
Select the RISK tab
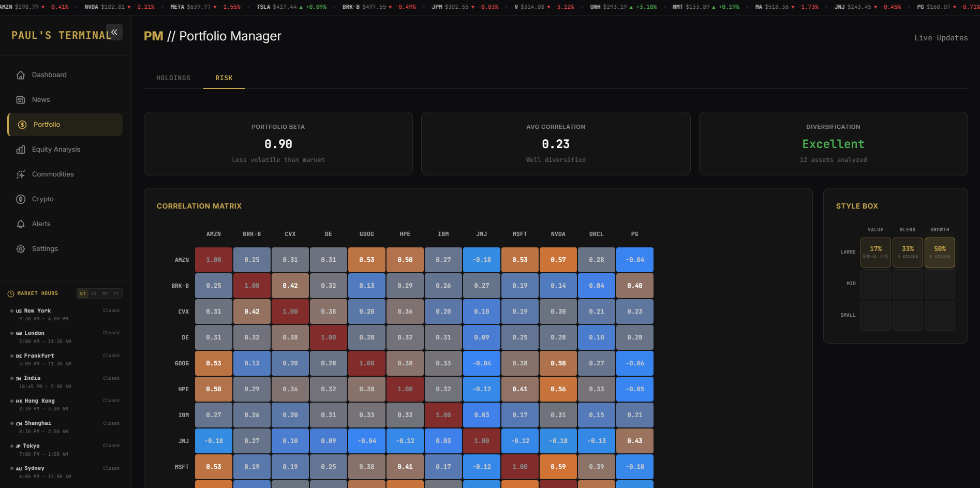[x=224, y=78]
